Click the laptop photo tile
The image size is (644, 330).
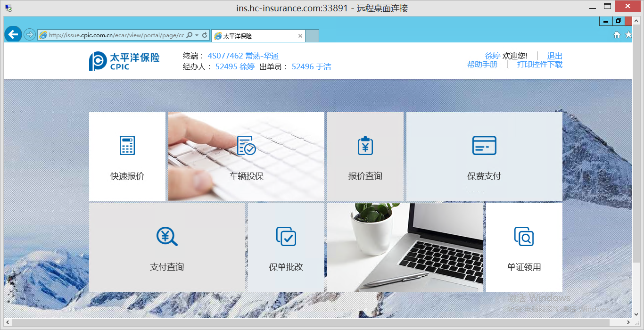tap(405, 247)
